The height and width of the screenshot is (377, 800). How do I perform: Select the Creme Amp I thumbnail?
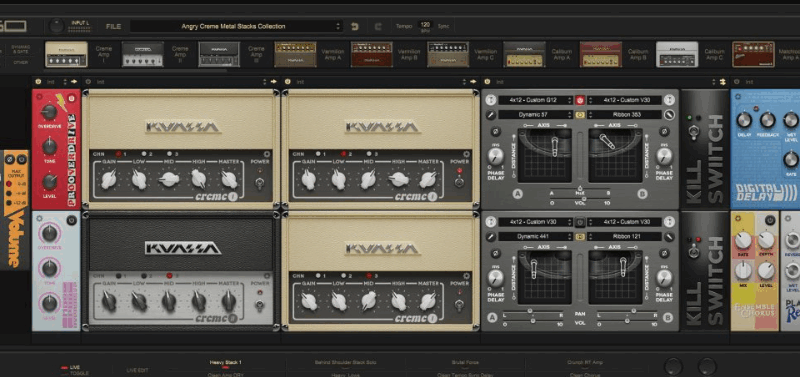[x=66, y=54]
